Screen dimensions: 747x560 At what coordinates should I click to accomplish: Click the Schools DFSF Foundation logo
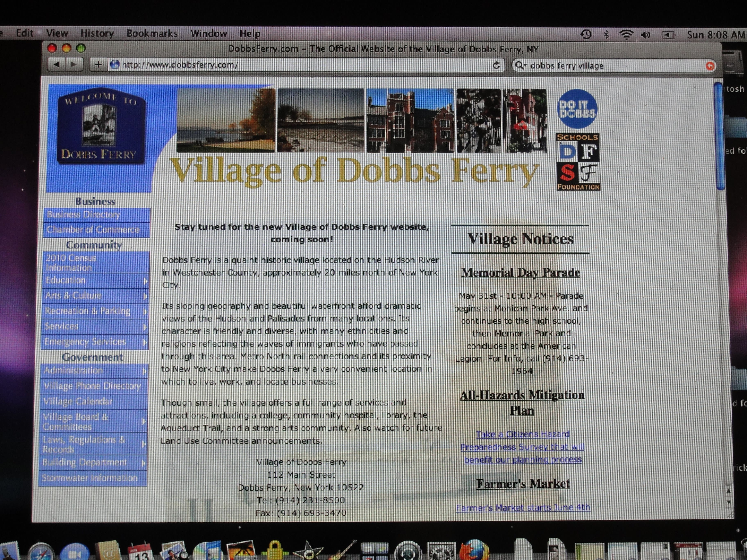click(578, 162)
